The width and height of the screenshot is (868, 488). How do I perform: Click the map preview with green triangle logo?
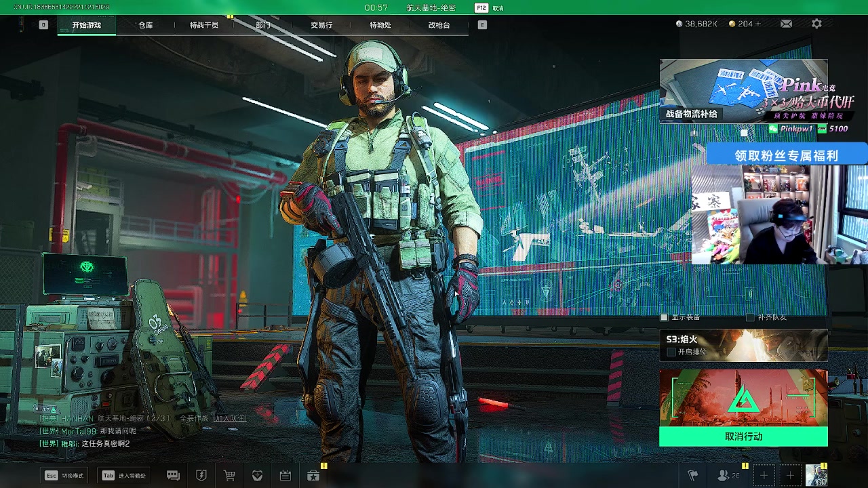tap(743, 398)
